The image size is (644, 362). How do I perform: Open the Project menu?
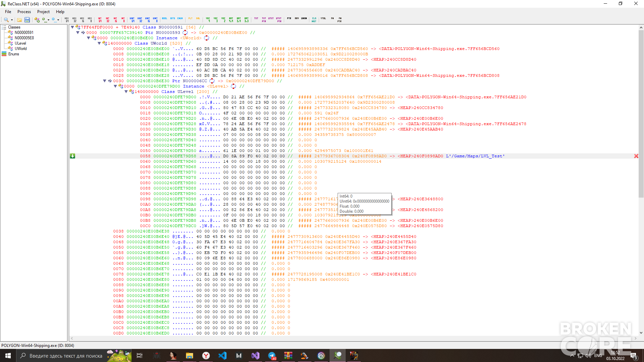(x=43, y=12)
